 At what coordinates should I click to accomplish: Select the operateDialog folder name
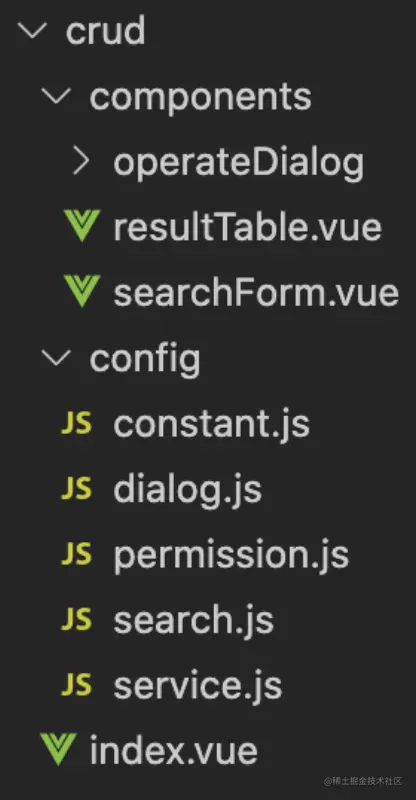(x=238, y=164)
